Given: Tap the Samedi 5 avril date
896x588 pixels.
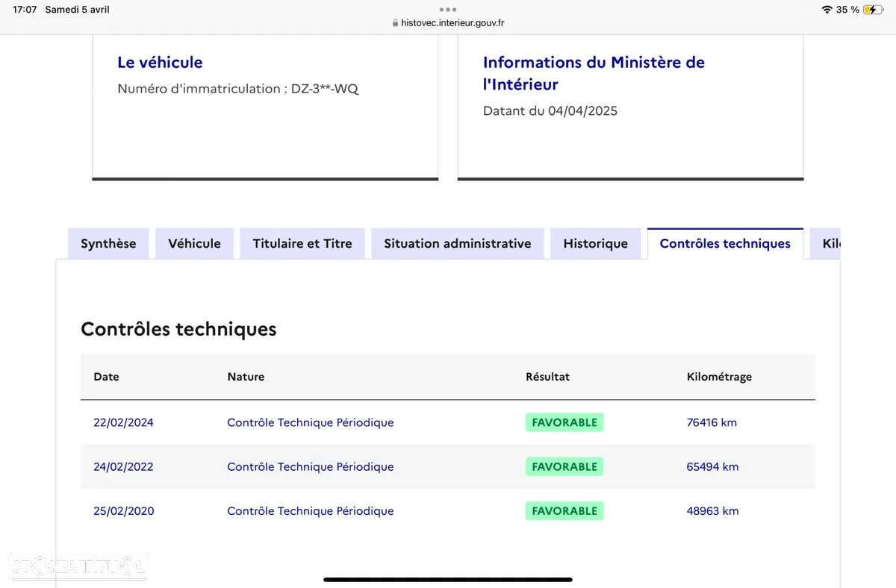Looking at the screenshot, I should pos(77,10).
